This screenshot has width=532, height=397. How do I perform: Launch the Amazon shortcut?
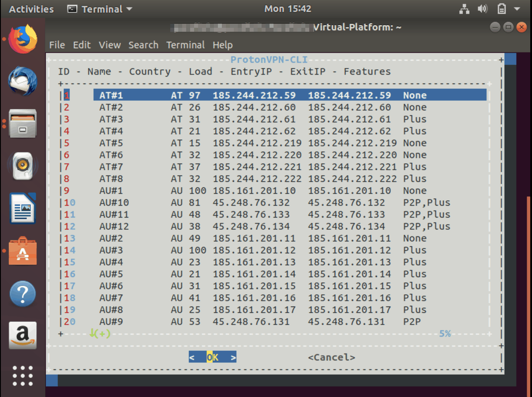pyautogui.click(x=22, y=336)
